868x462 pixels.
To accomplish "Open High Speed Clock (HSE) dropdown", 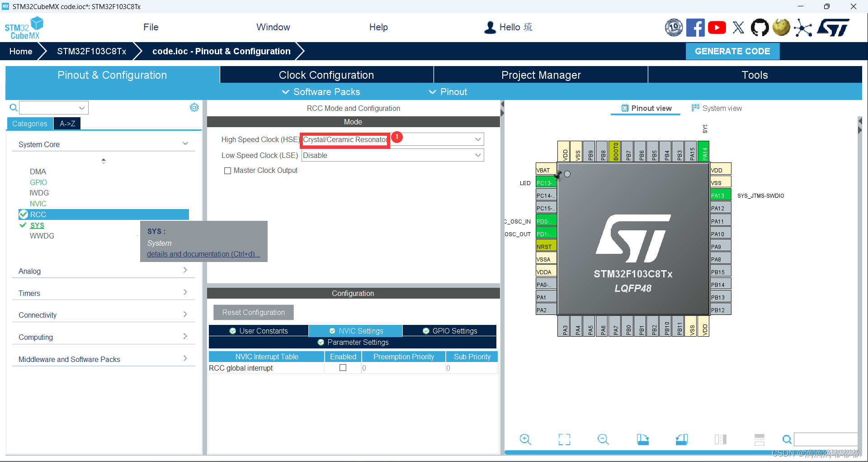I will click(393, 139).
